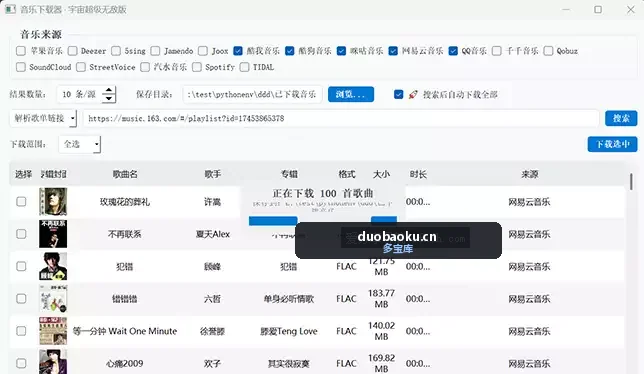This screenshot has width=644, height=374.
Task: Select the row checkbox for 顾峰's song
Action: 21,266
